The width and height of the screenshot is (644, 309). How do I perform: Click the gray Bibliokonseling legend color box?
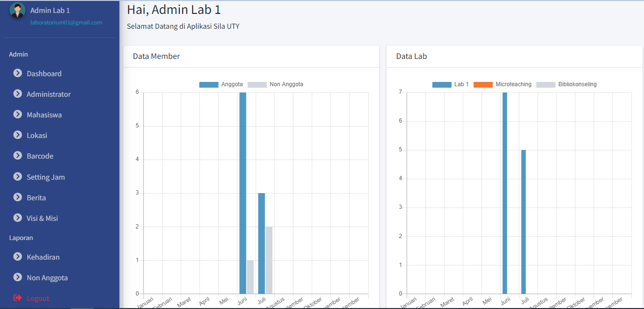[x=545, y=84]
